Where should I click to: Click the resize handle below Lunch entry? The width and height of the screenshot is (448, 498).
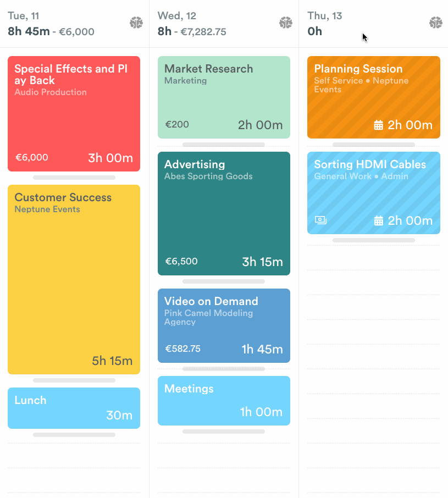pyautogui.click(x=74, y=435)
